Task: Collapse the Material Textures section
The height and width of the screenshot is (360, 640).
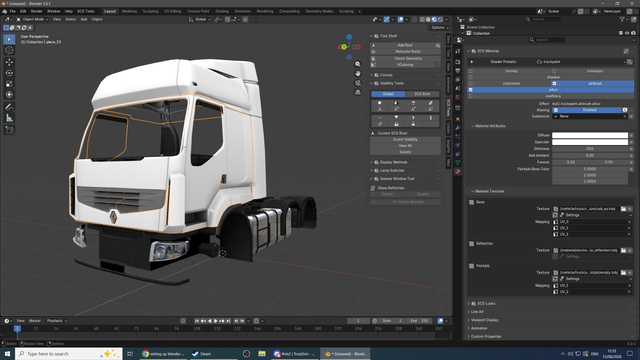Action: [x=489, y=191]
